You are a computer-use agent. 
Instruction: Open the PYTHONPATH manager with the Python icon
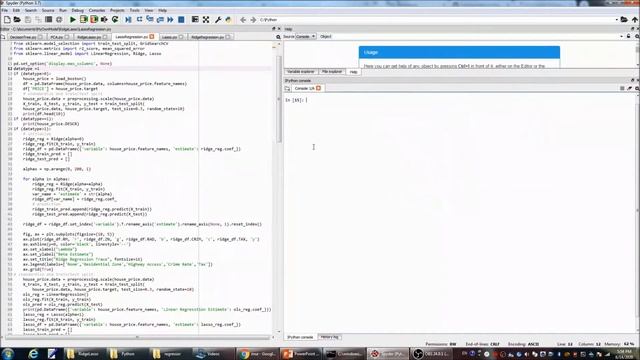pos(228,20)
